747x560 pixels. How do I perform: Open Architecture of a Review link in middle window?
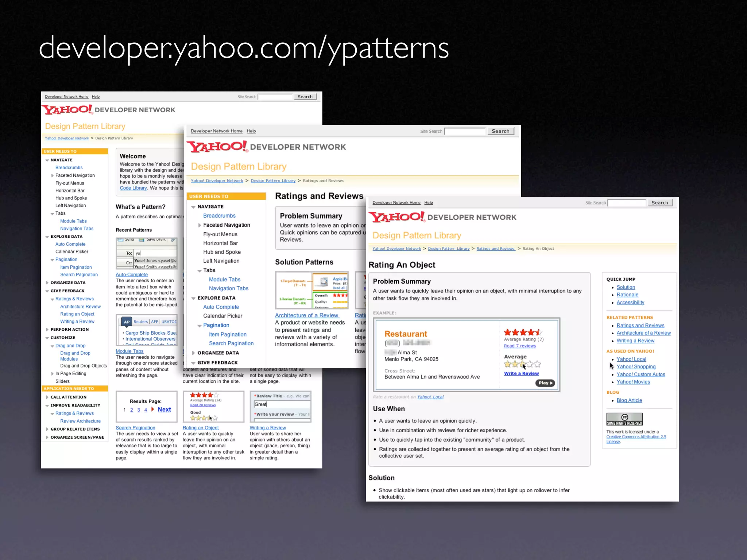(307, 315)
